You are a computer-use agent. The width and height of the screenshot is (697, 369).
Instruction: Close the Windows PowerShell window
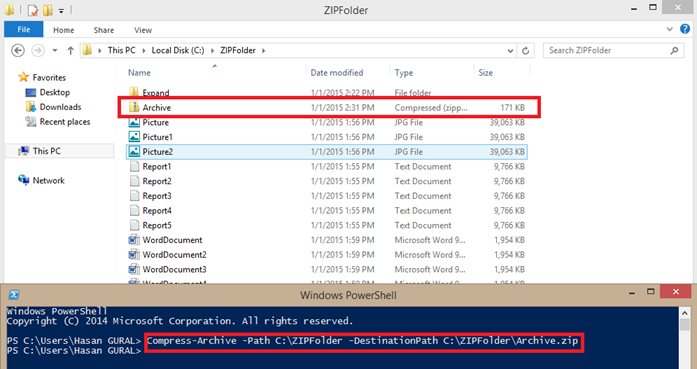676,291
